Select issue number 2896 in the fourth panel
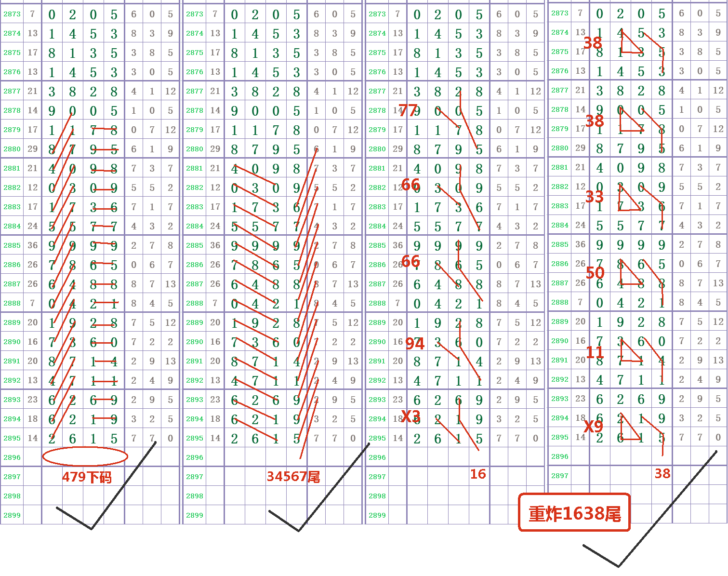728x576 pixels. point(560,456)
